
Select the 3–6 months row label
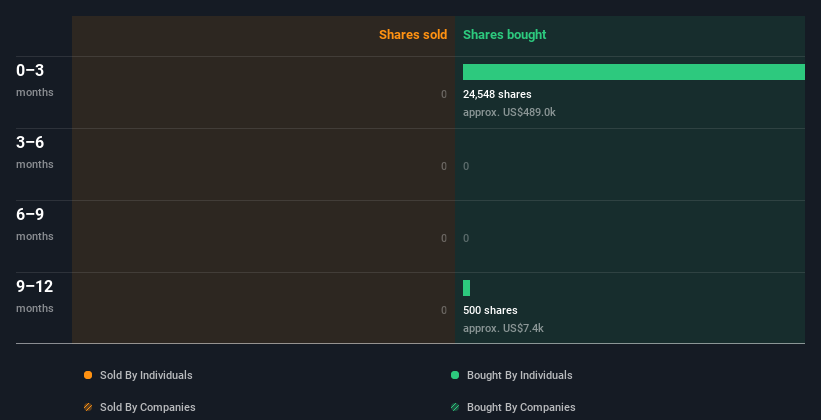click(35, 152)
